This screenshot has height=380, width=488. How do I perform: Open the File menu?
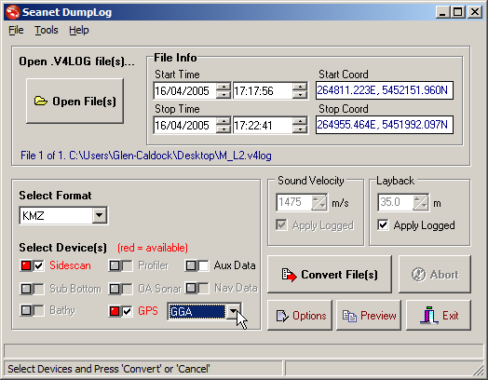pos(16,30)
